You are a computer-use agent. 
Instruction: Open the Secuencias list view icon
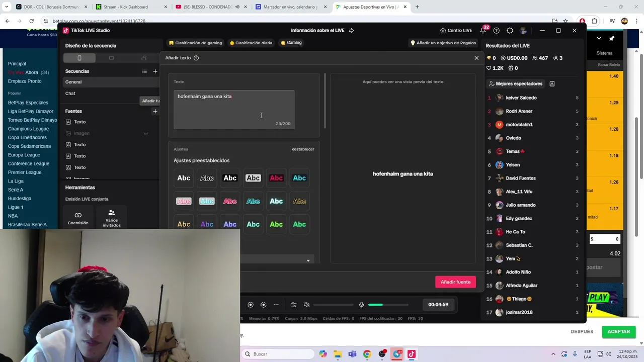click(144, 71)
